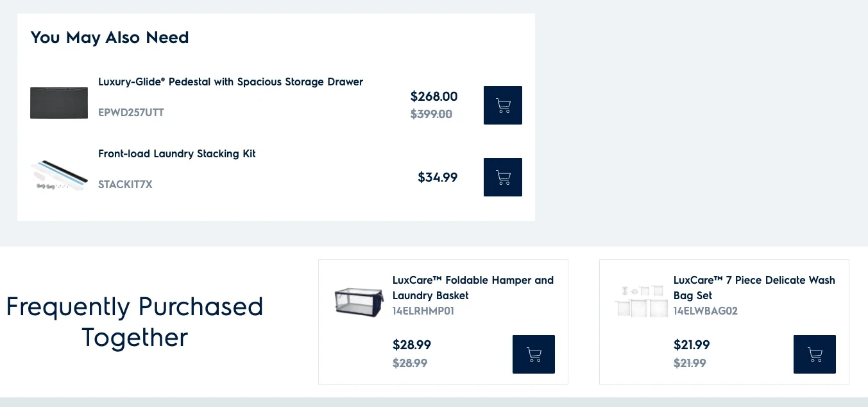Open Luxury-Glide Pedestal with Spacious Storage Drawer link
This screenshot has width=868, height=407.
point(230,82)
